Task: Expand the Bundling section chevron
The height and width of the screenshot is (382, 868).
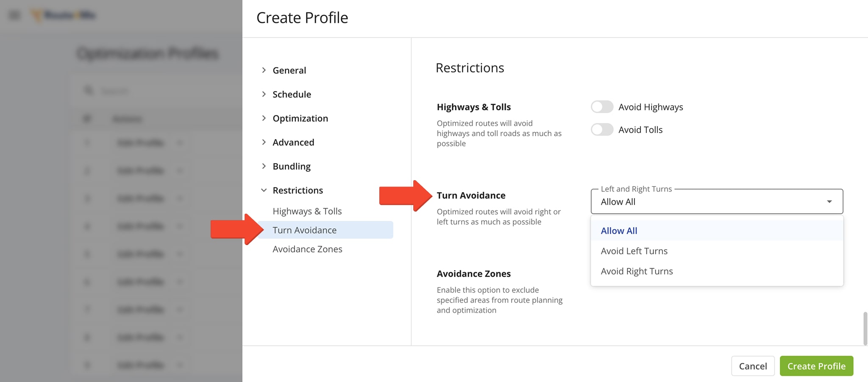Action: click(264, 166)
